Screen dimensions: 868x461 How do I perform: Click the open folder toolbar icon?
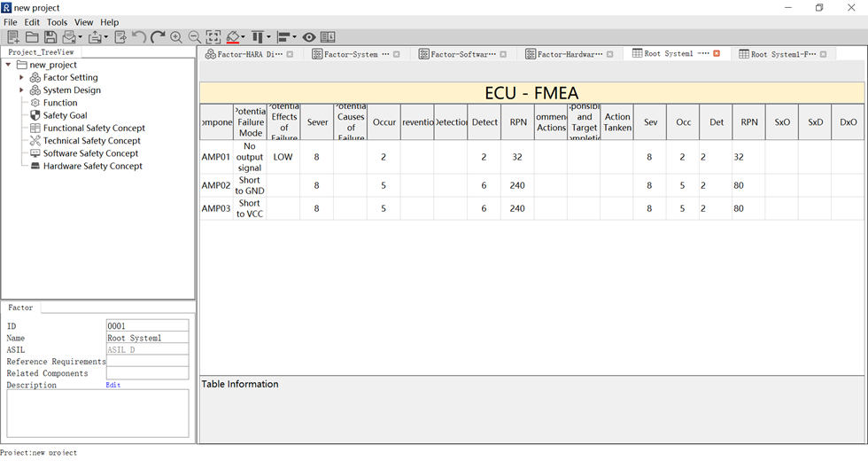[x=32, y=37]
